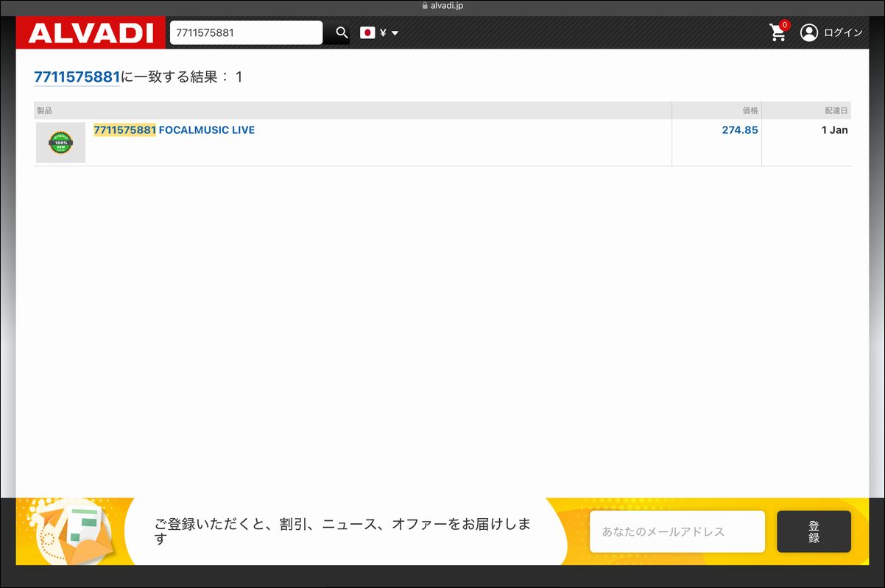The width and height of the screenshot is (885, 588).
Task: Click the user account icon
Action: pyautogui.click(x=809, y=32)
